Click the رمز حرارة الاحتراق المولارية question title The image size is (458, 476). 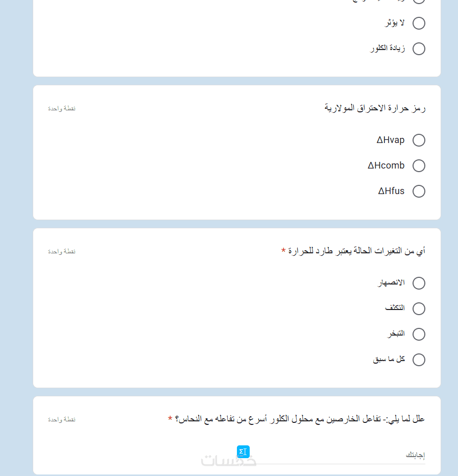point(375,108)
